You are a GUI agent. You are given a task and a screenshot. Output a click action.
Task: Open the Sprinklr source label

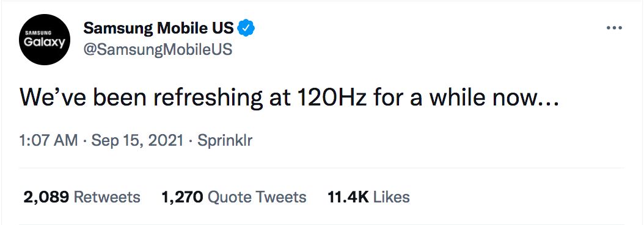225,141
